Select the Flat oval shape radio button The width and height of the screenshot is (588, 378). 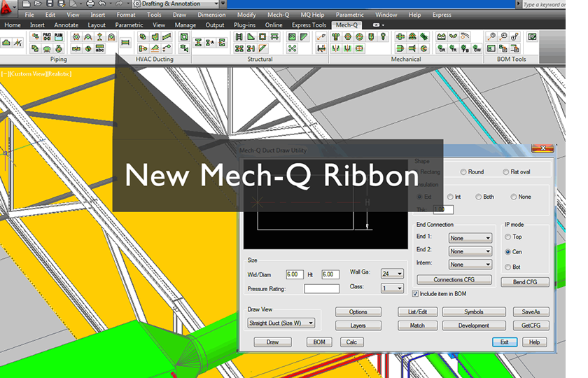506,171
